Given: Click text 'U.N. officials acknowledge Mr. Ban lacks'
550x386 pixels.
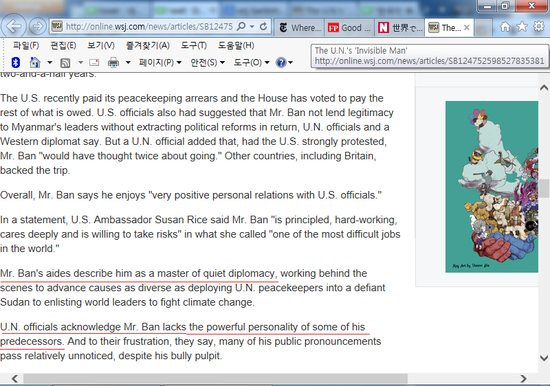Looking at the screenshot, I should click(x=93, y=327).
